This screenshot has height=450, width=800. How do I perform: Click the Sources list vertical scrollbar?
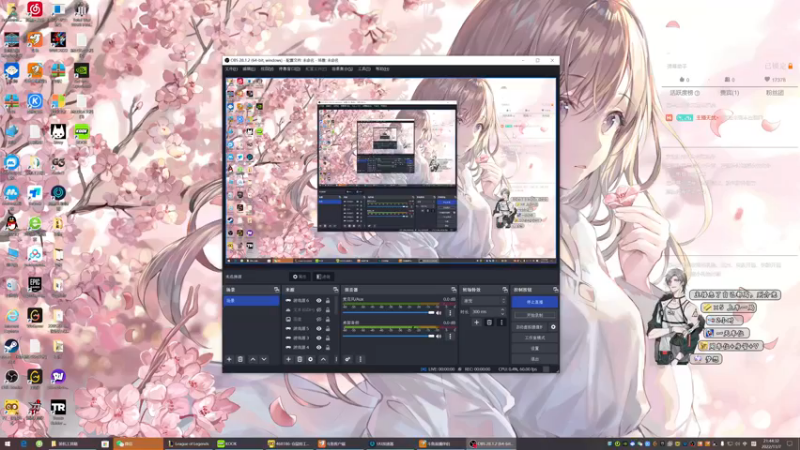(336, 306)
